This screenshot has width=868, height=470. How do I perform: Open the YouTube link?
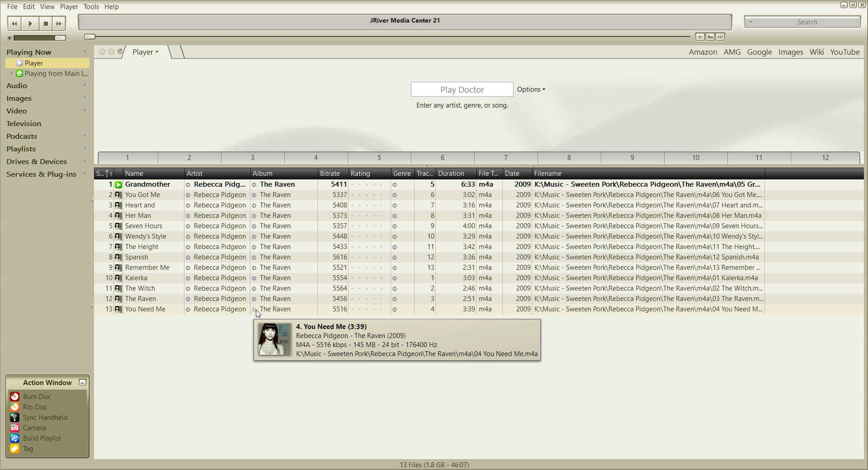coord(844,52)
